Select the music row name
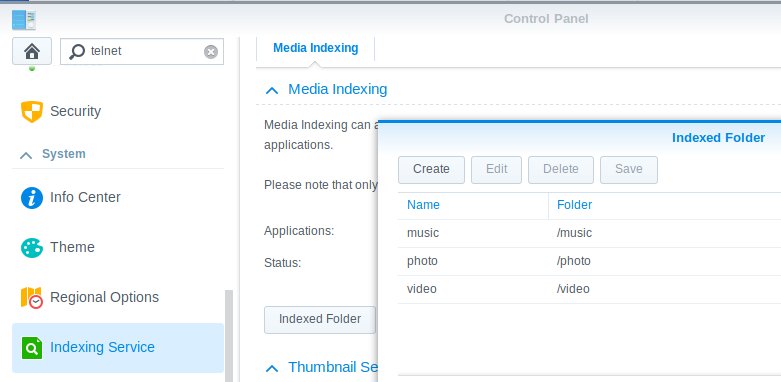The width and height of the screenshot is (781, 382). coord(423,233)
